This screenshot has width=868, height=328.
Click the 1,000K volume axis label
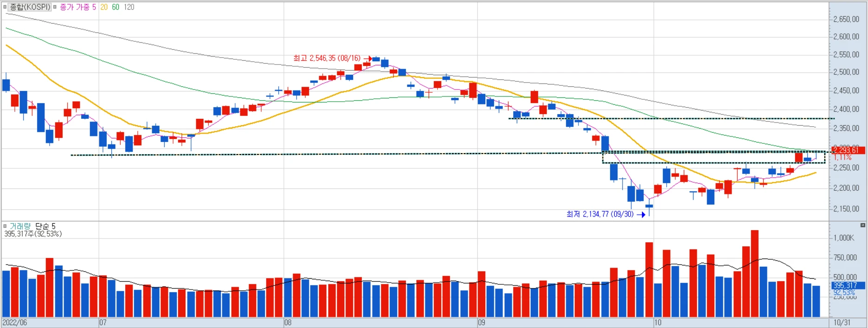tap(844, 238)
